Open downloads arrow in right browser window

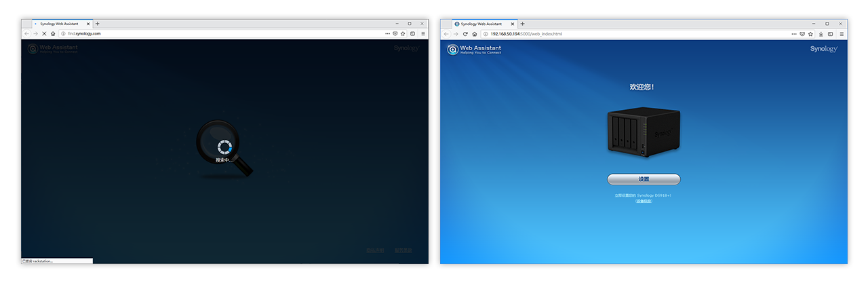pyautogui.click(x=821, y=33)
